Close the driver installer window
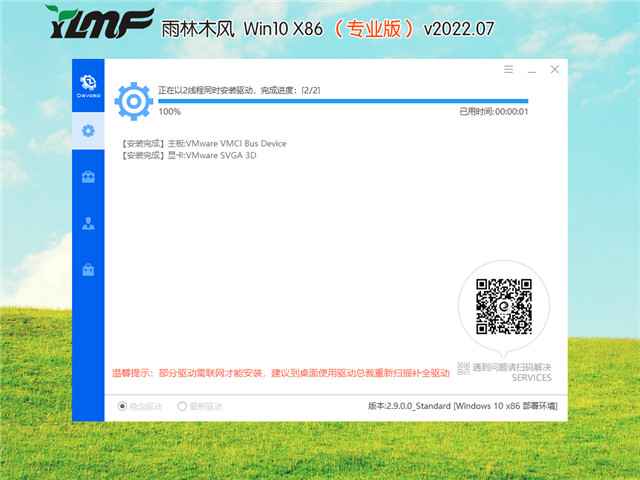Viewport: 640px width, 480px height. [x=554, y=69]
